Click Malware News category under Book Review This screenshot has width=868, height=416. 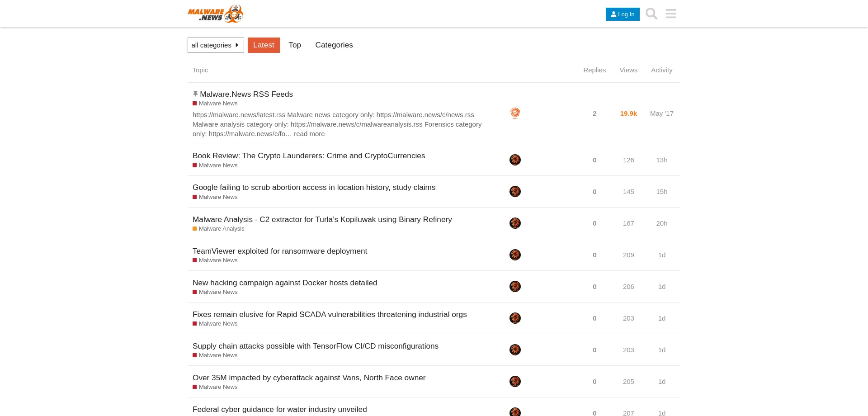(x=215, y=165)
